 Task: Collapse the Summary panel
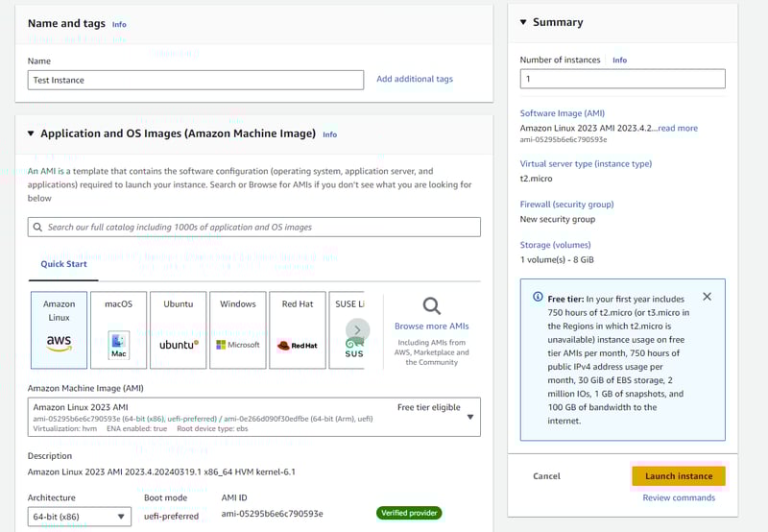pos(523,22)
